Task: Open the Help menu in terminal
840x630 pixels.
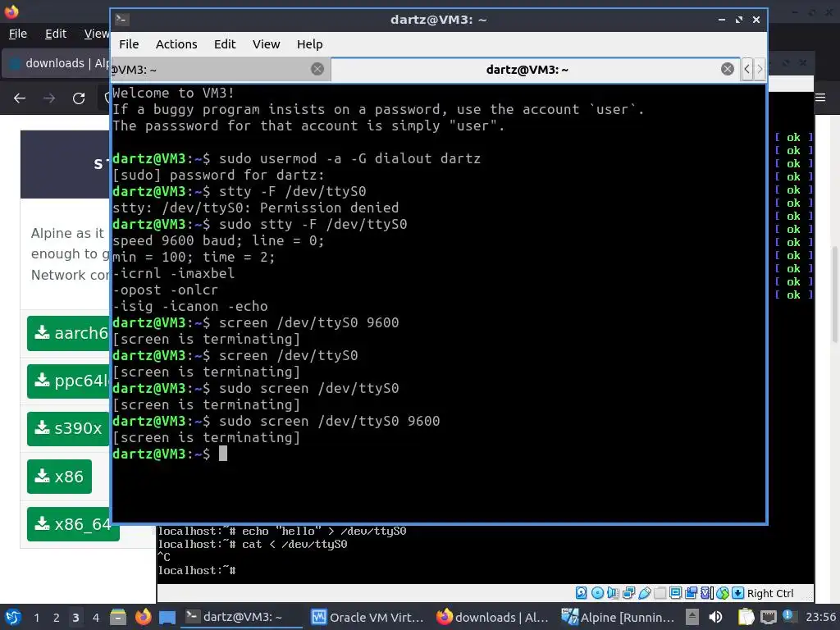Action: (x=309, y=44)
